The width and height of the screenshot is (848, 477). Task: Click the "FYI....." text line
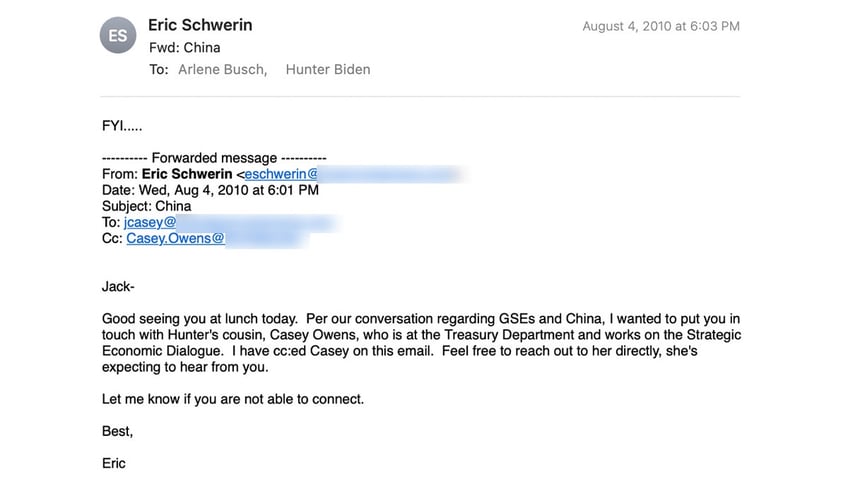[123, 126]
